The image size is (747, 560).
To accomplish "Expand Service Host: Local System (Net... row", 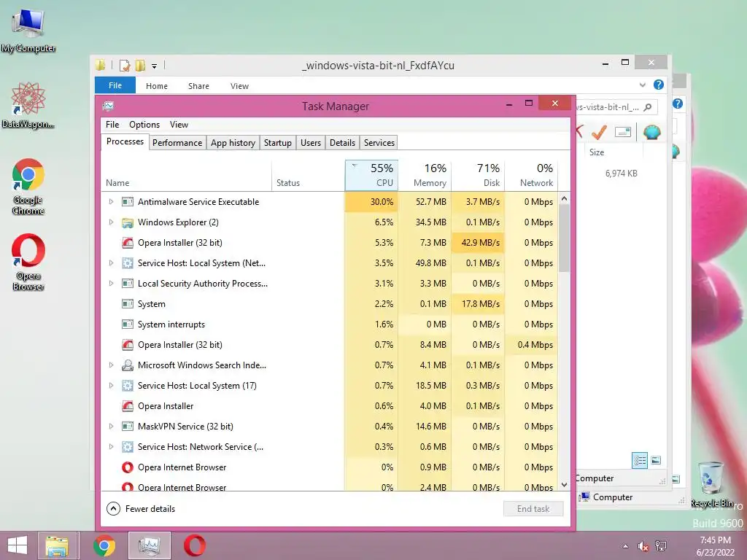I will coord(111,262).
